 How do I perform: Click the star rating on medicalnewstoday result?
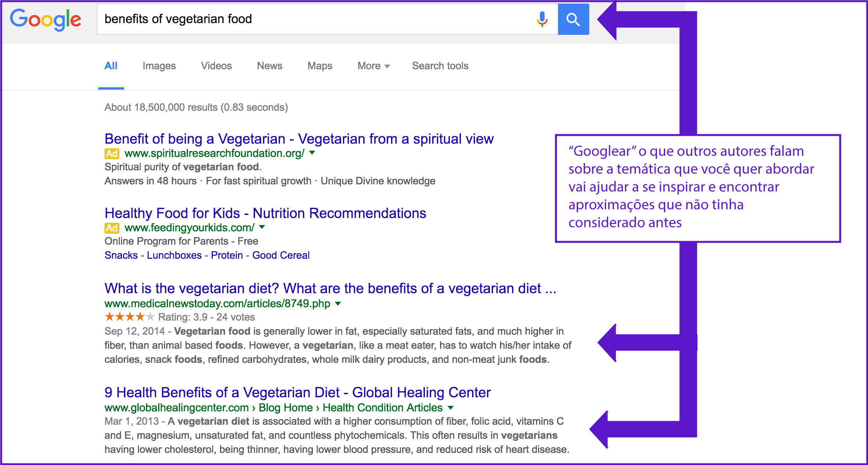129,317
